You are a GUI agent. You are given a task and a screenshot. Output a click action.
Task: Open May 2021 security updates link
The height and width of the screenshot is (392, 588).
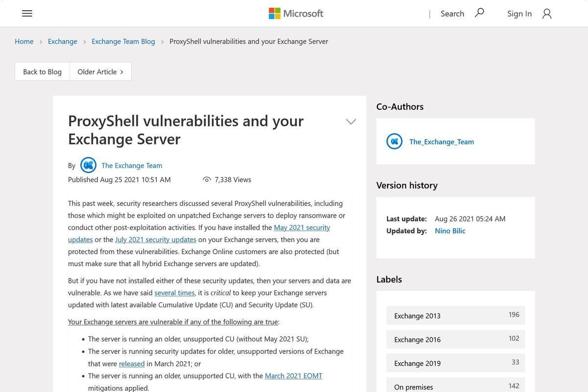302,227
